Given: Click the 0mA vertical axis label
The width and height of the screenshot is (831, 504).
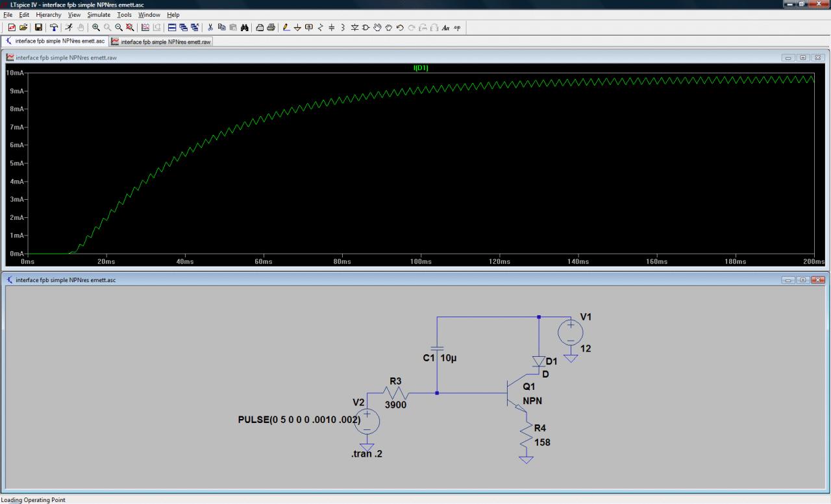Looking at the screenshot, I should [x=16, y=254].
